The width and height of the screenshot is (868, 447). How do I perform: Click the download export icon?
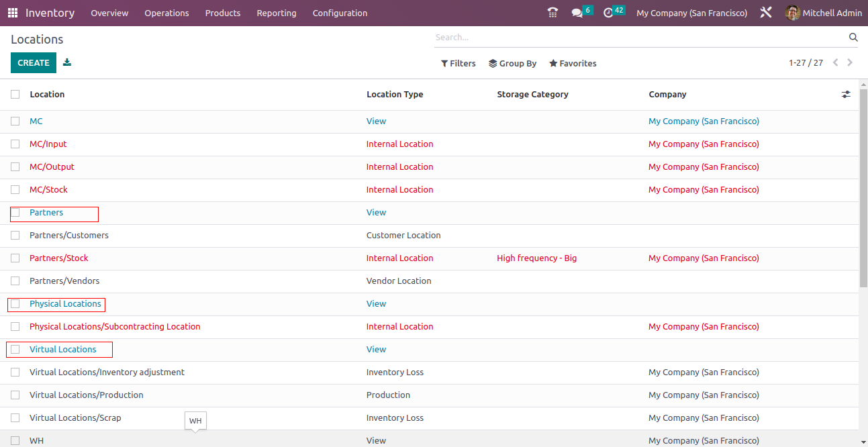tap(67, 62)
